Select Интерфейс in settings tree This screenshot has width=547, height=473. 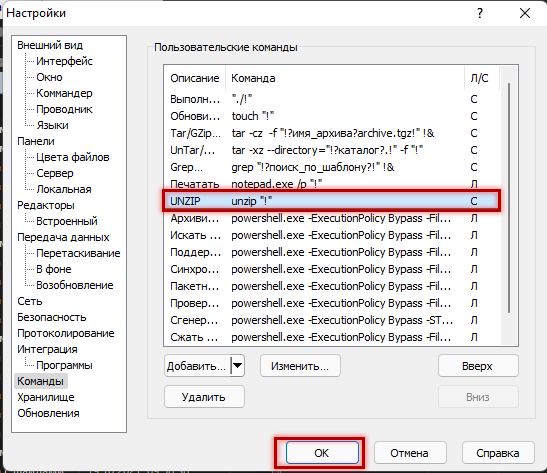coord(64,61)
